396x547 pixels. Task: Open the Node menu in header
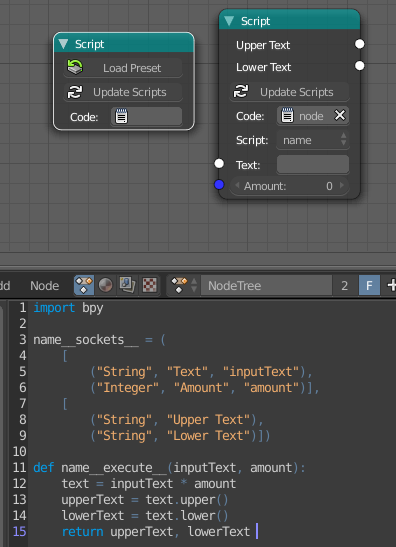pyautogui.click(x=44, y=286)
